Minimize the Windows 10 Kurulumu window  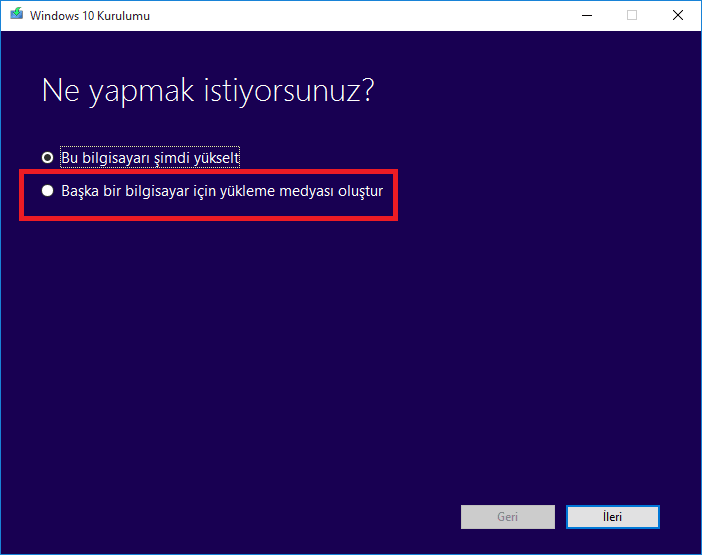pos(586,15)
